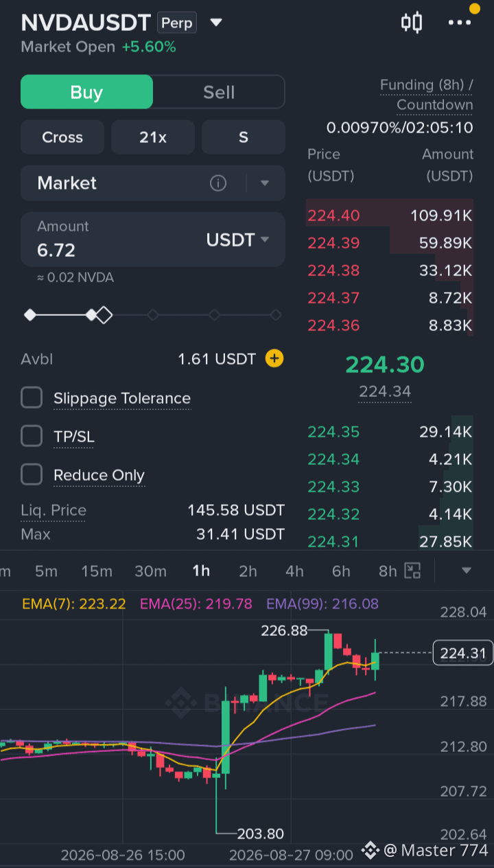Open the three-dot more options menu
This screenshot has width=494, height=868.
460,23
